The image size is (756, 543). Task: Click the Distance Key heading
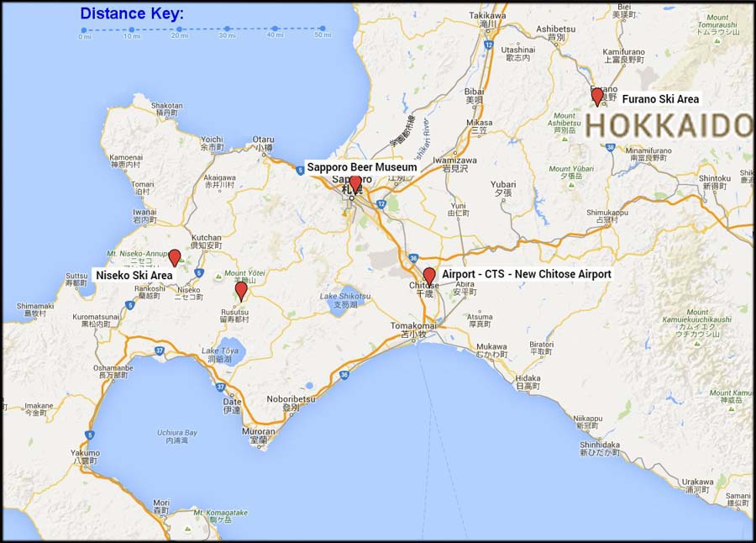coord(132,13)
